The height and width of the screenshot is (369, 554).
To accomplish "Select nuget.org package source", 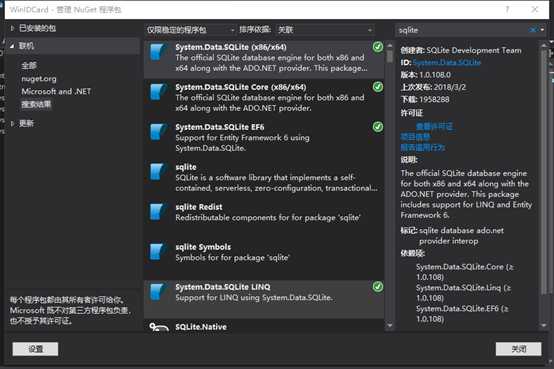I will [x=39, y=78].
